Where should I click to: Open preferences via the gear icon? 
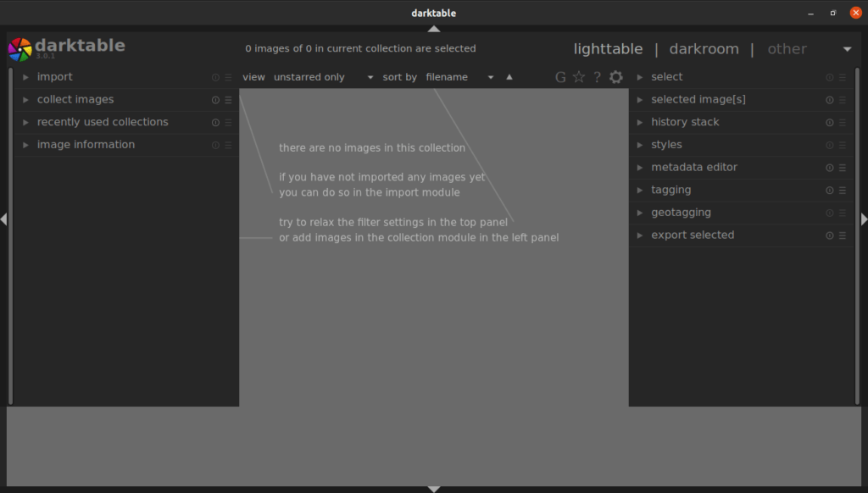tap(615, 77)
